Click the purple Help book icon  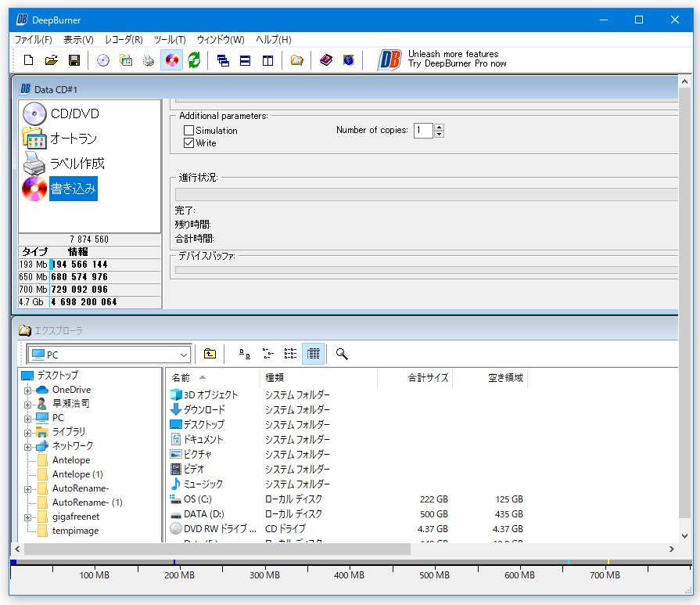326,60
